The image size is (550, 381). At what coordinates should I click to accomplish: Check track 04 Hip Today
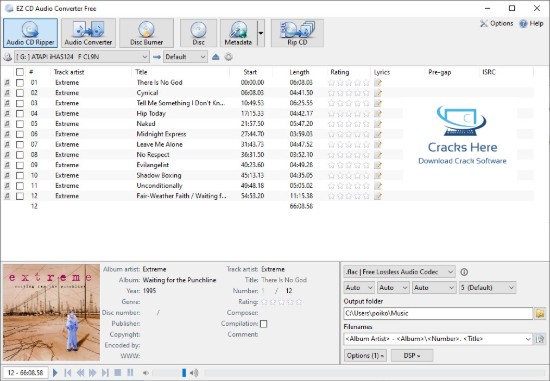point(20,114)
